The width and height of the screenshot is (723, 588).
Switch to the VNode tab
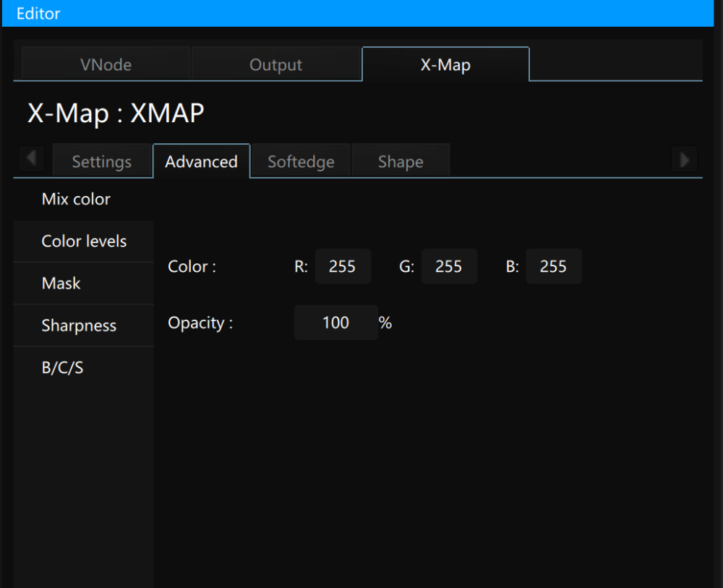click(x=106, y=64)
